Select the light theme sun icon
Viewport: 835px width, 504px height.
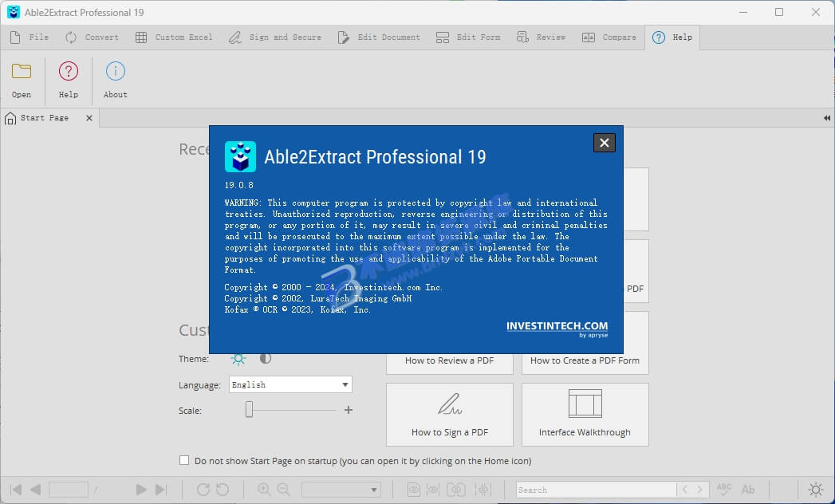(238, 359)
